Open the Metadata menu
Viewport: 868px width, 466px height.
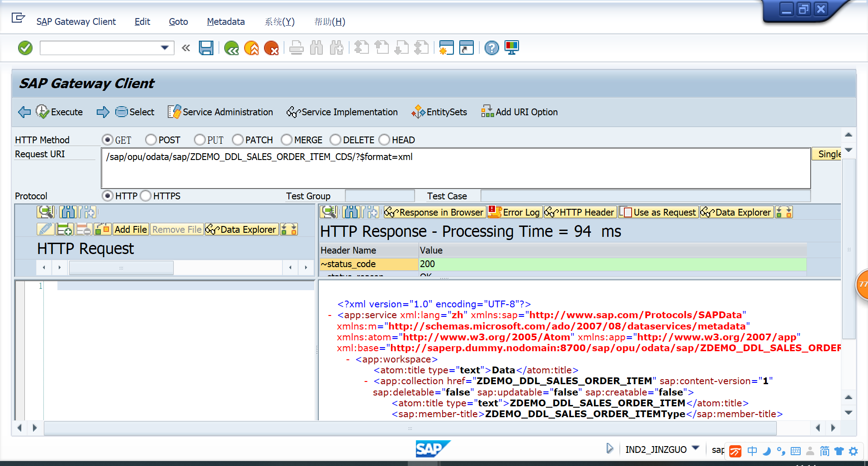226,22
